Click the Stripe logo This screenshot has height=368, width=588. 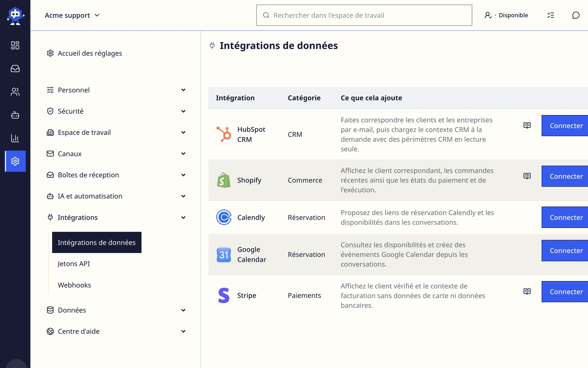point(224,296)
